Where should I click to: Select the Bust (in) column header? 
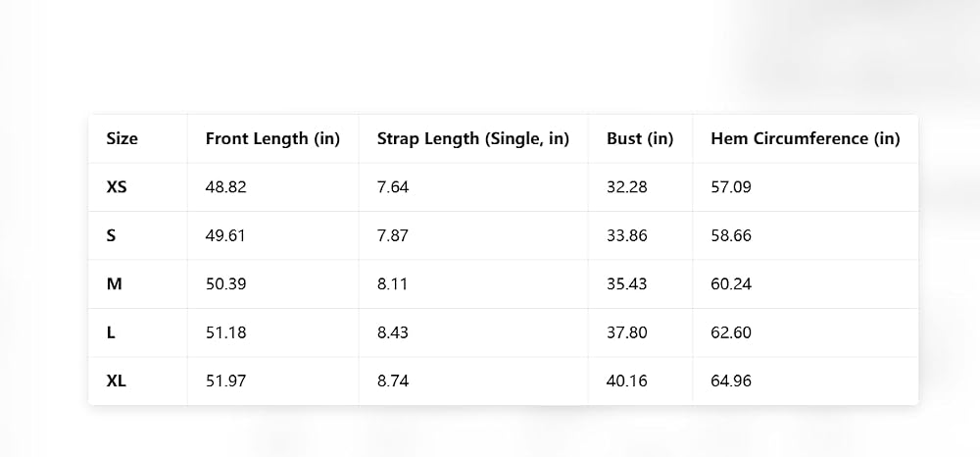click(x=640, y=139)
